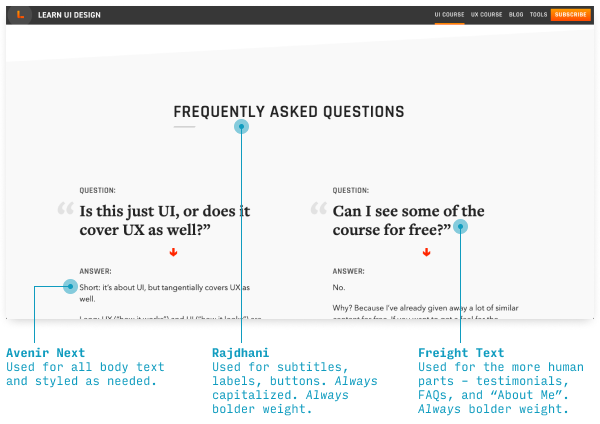Click the blue annotation dot under heading
This screenshot has width=600, height=424.
241,127
